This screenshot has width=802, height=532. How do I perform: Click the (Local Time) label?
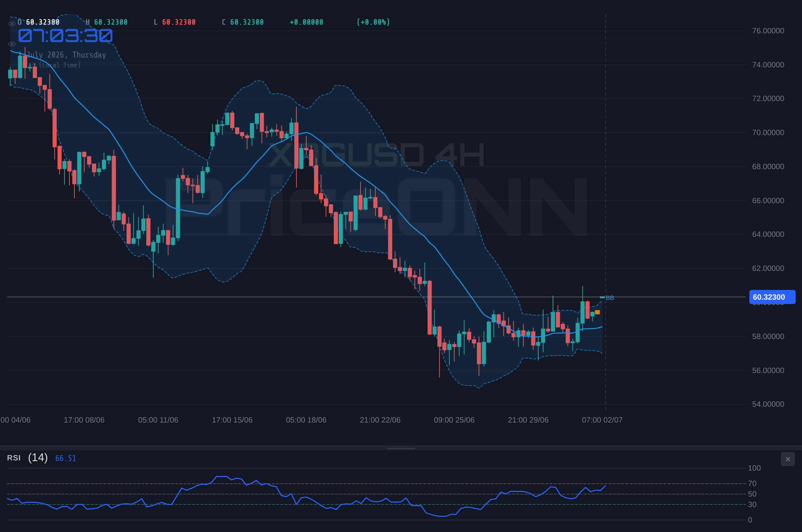(x=60, y=65)
